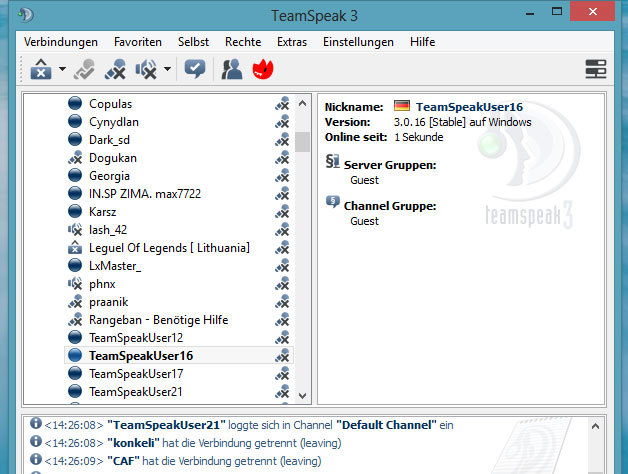
Task: Click the German flag icon beside nickname
Action: coord(402,106)
